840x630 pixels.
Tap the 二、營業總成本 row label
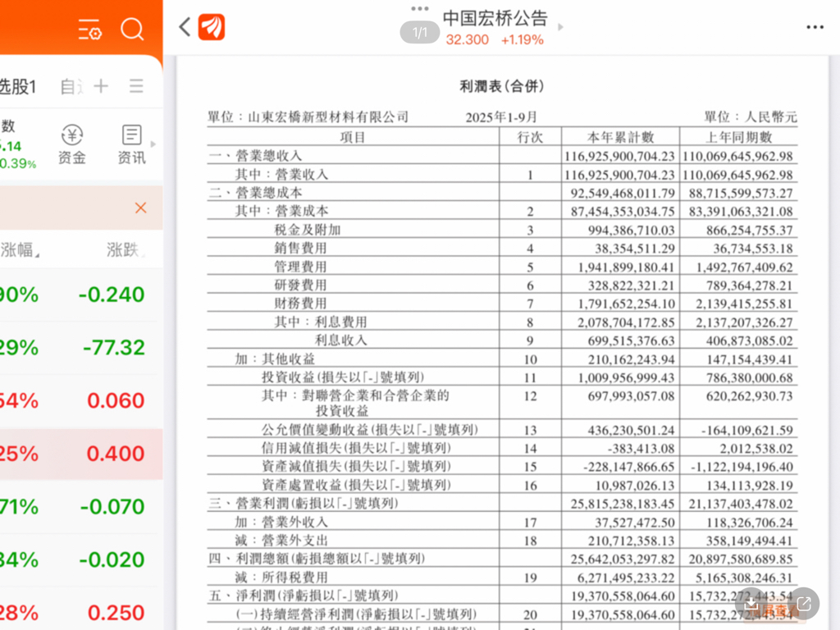click(x=256, y=193)
